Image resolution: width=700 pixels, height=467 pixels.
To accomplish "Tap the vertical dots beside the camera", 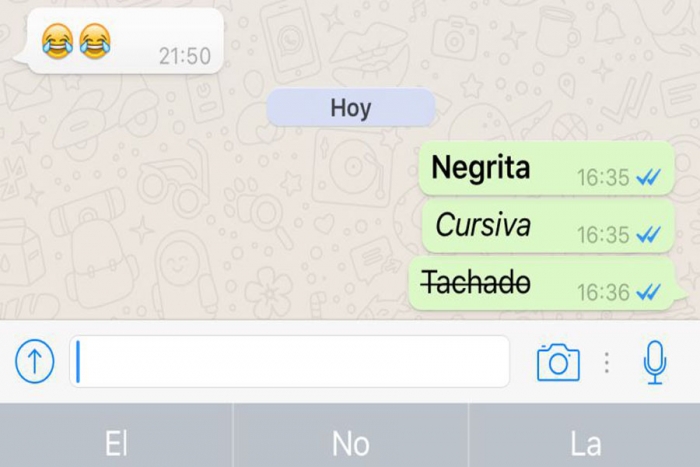I will pyautogui.click(x=607, y=363).
